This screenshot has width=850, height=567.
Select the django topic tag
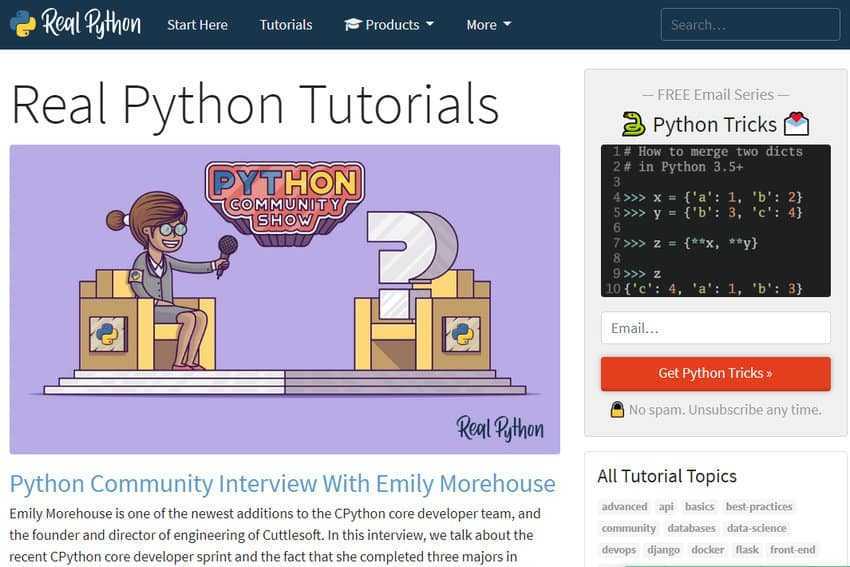pos(664,550)
